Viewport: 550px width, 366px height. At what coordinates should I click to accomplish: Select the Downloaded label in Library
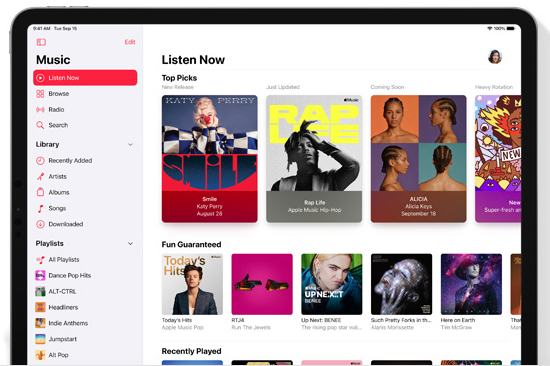(x=66, y=224)
